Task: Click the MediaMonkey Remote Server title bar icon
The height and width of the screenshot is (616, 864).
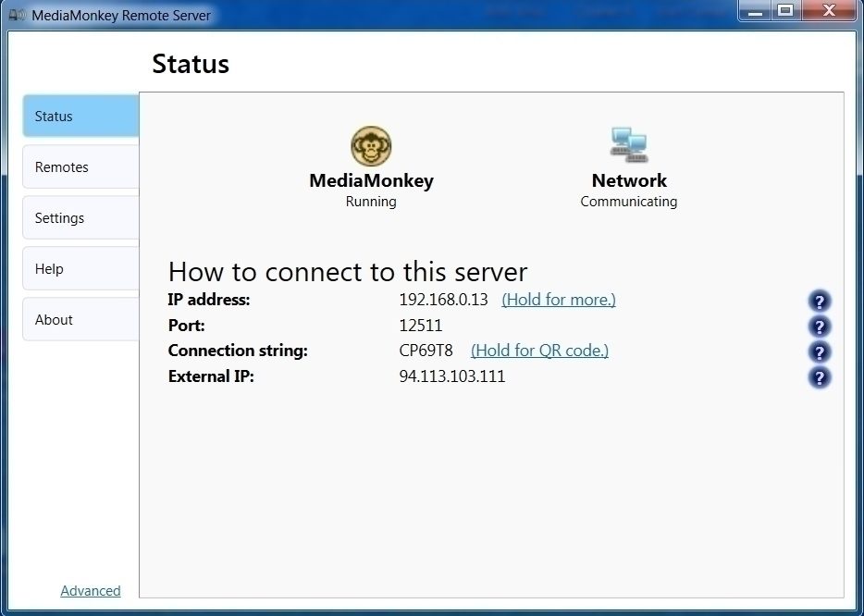Action: (17, 14)
